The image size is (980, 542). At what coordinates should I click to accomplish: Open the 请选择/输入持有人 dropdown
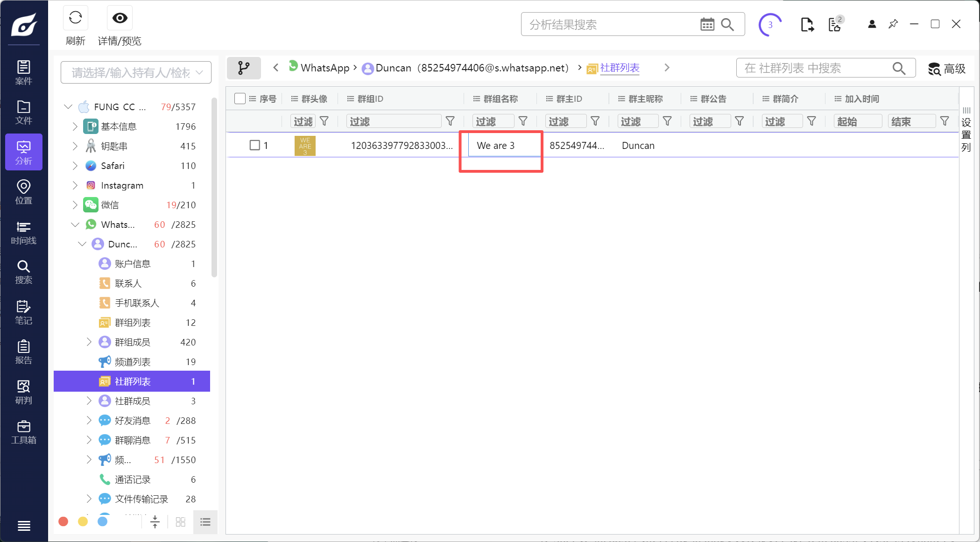[x=136, y=73]
